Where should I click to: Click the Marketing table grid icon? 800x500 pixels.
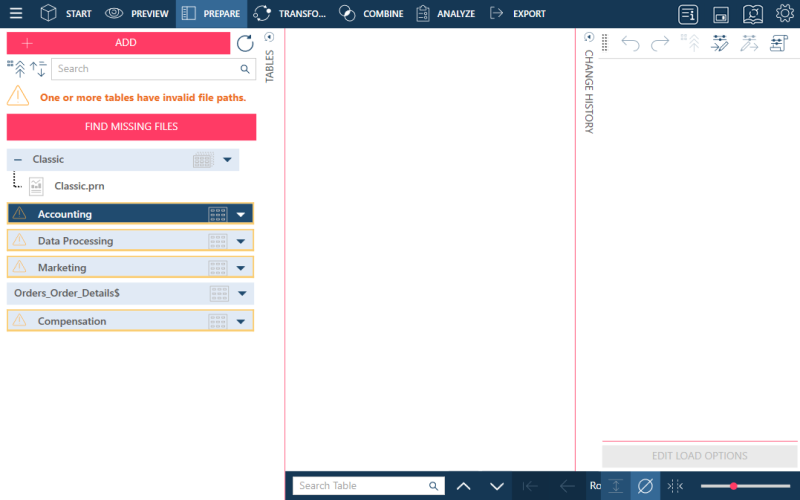pyautogui.click(x=218, y=268)
